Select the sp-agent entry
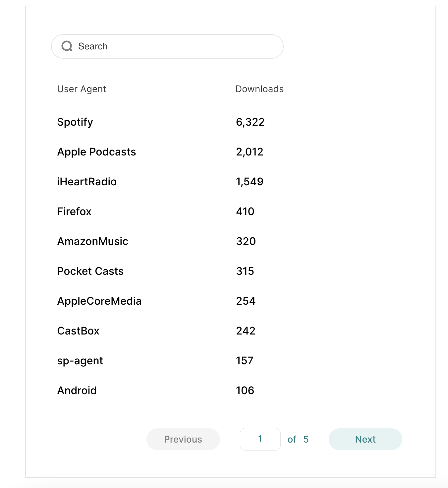448x488 pixels. 80,361
